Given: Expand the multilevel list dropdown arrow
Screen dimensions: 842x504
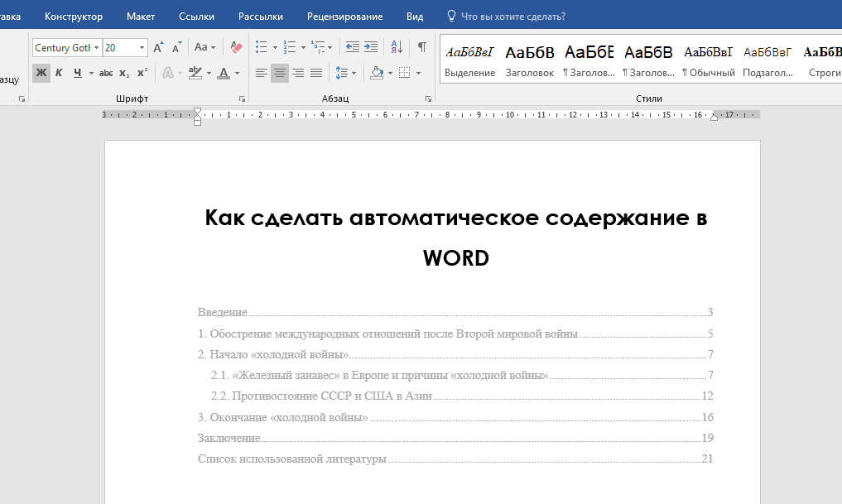Looking at the screenshot, I should [330, 47].
